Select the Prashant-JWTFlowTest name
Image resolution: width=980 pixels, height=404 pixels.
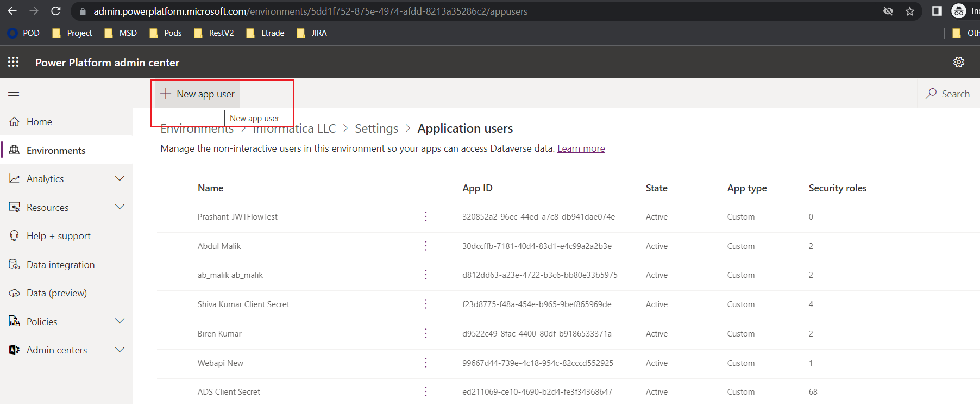[x=237, y=217]
